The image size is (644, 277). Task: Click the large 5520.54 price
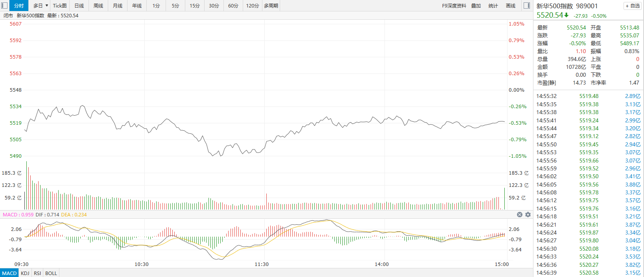550,15
